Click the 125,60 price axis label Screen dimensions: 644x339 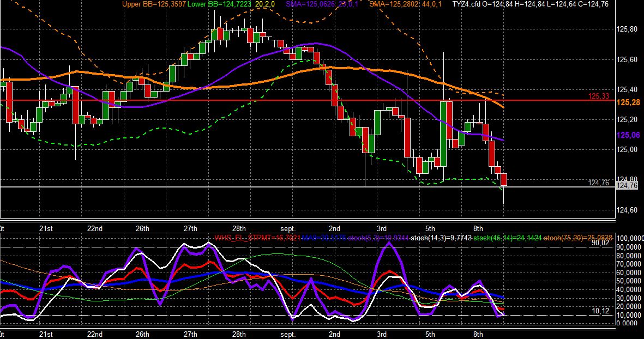click(627, 59)
